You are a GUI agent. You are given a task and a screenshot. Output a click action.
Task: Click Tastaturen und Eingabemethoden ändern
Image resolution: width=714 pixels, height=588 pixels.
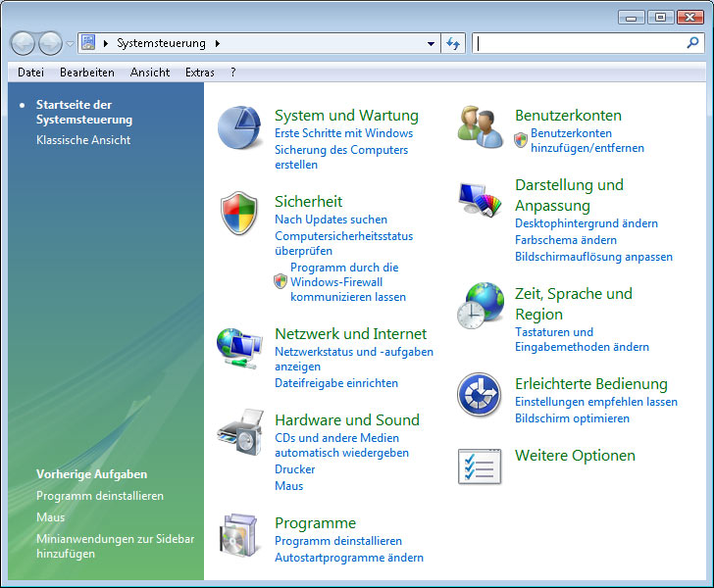point(582,339)
